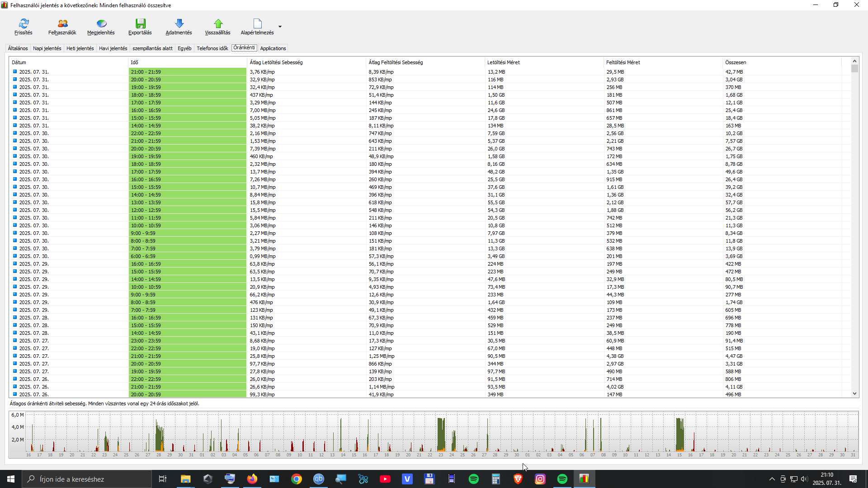Image resolution: width=868 pixels, height=488 pixels.
Task: Click the Alapértelmezés default page icon
Action: pos(257,23)
